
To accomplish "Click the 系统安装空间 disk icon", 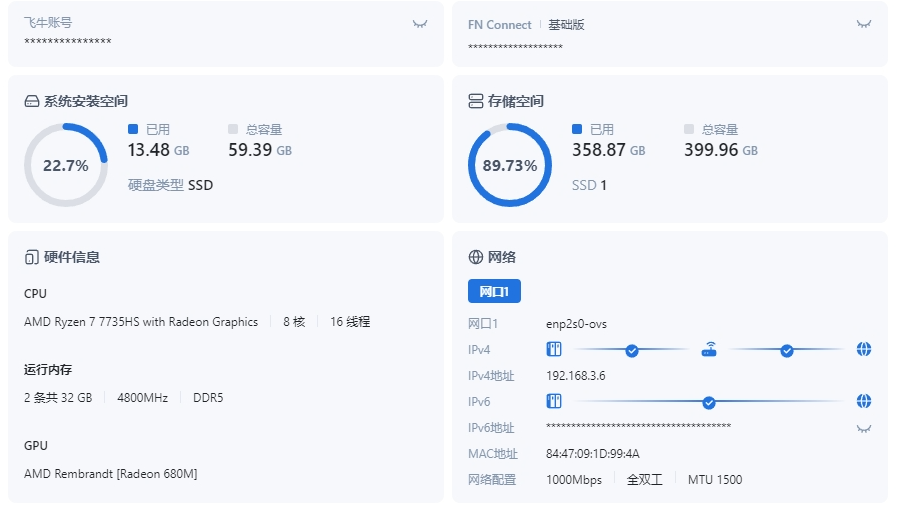I will [31, 102].
